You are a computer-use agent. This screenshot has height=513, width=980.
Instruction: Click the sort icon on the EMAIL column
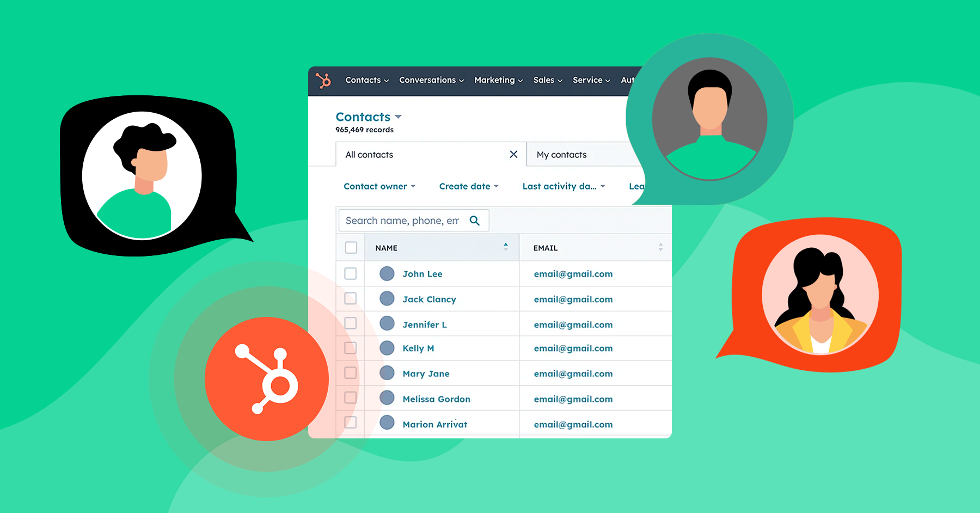tap(660, 247)
